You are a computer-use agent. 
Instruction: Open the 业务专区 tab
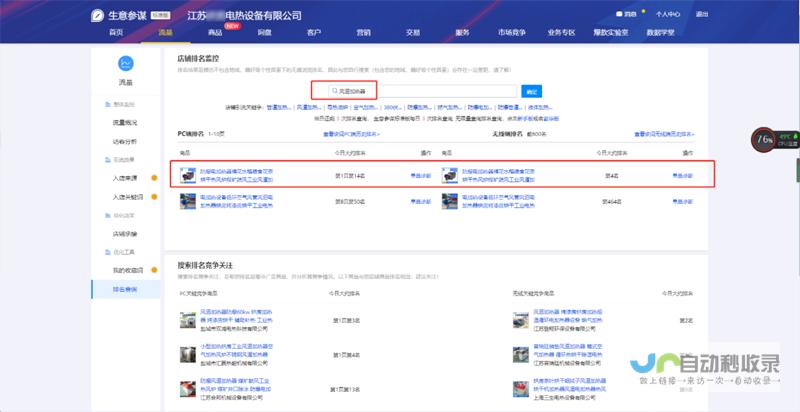pos(561,33)
